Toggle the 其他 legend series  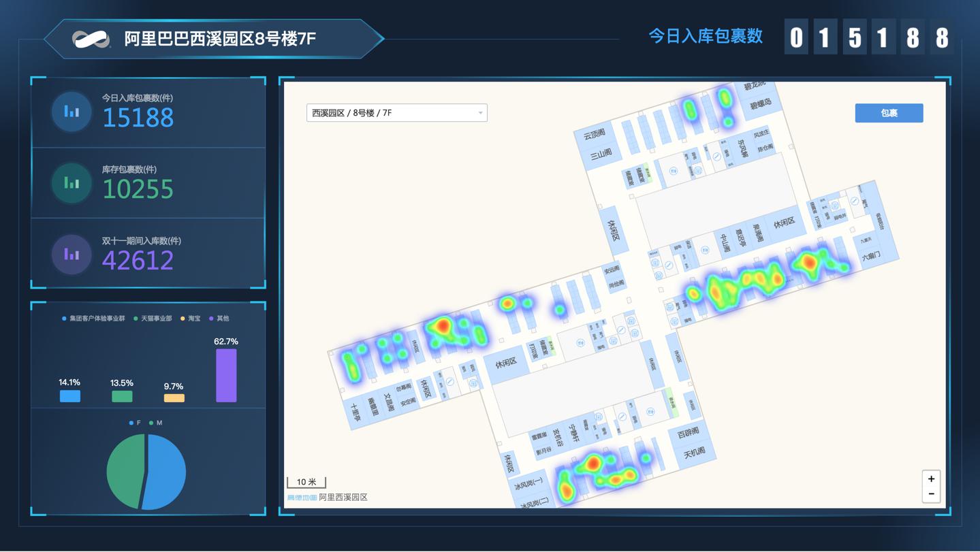tap(219, 319)
